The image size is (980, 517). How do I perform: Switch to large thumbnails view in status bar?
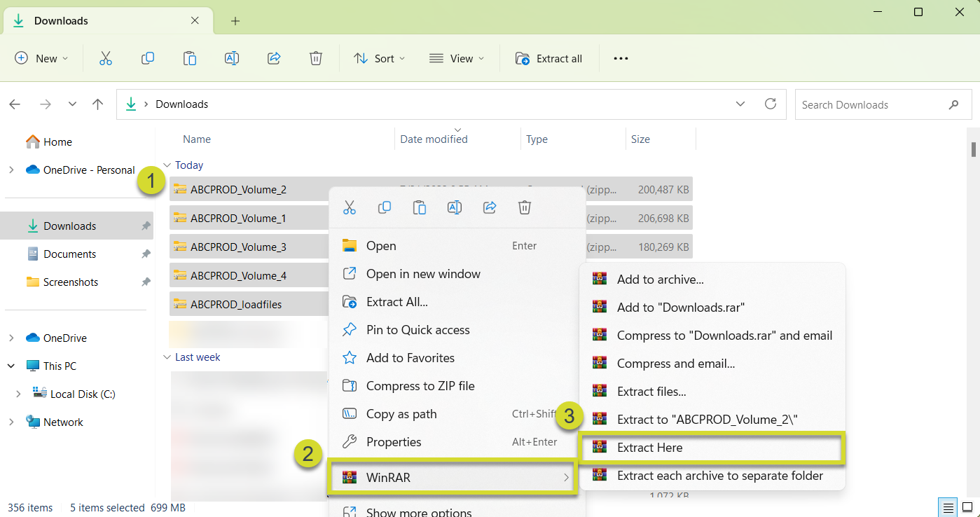[x=967, y=507]
